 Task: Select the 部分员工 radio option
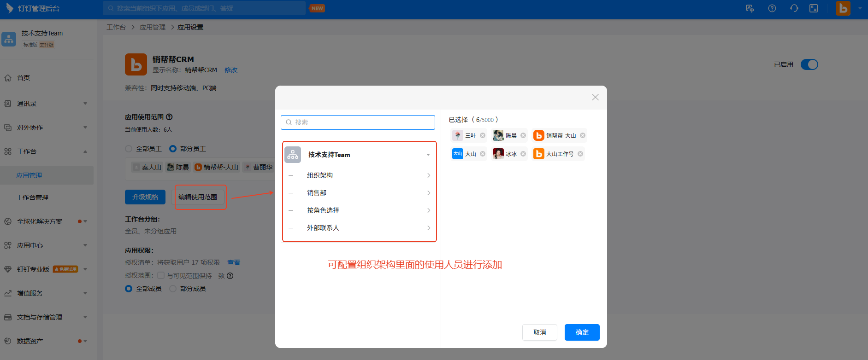(x=173, y=149)
